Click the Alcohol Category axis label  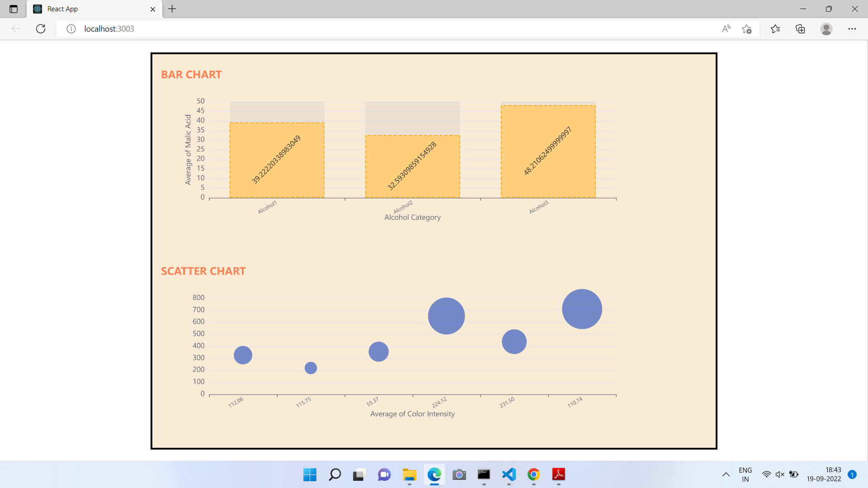click(412, 217)
